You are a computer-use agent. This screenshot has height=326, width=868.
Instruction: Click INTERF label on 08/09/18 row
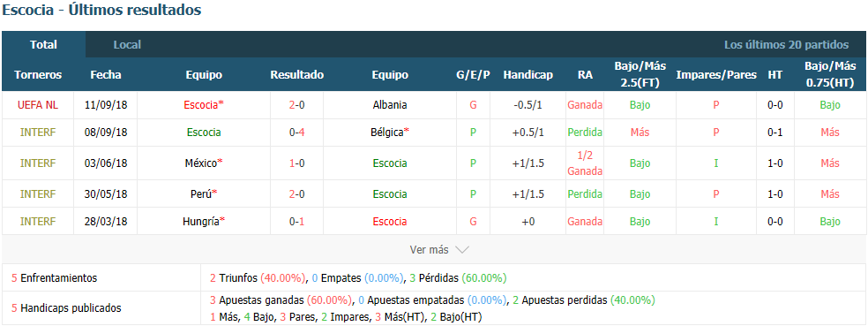tap(38, 133)
